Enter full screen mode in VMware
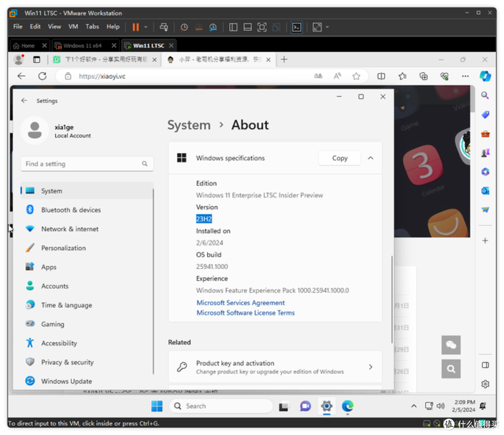 (x=262, y=28)
